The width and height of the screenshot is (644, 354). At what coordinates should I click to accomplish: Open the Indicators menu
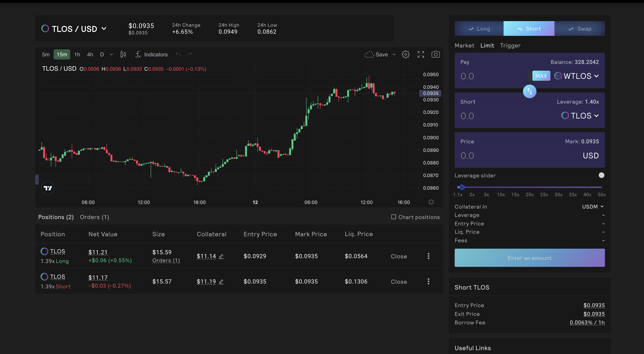(151, 54)
